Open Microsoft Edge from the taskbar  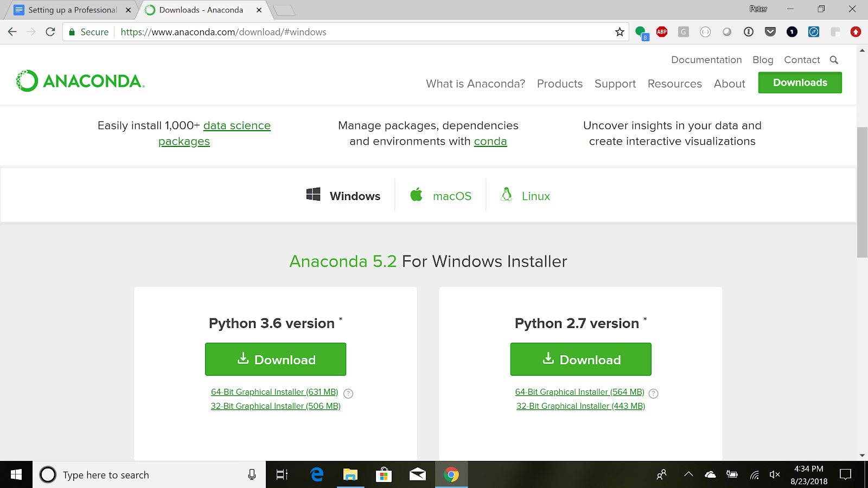(317, 475)
